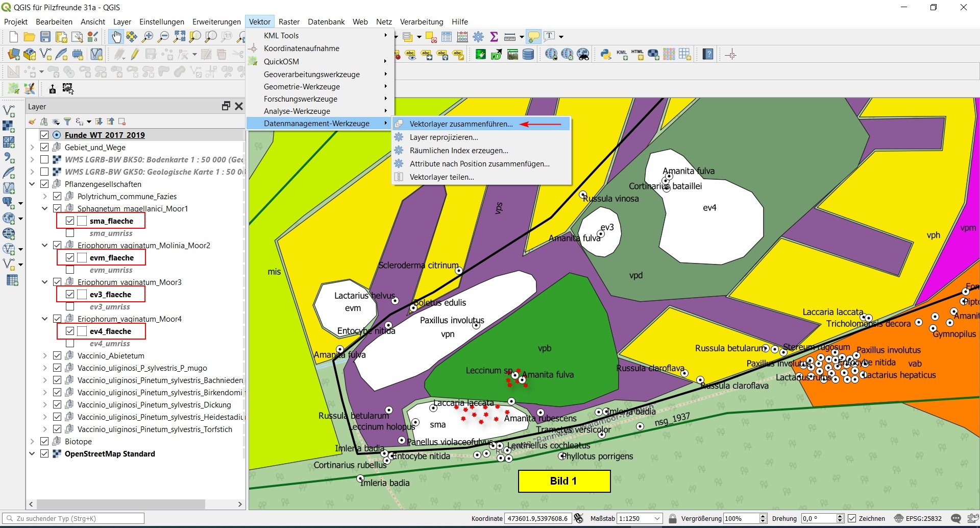Open the Processing toolbox gear icon
The height and width of the screenshot is (528, 980).
click(478, 37)
